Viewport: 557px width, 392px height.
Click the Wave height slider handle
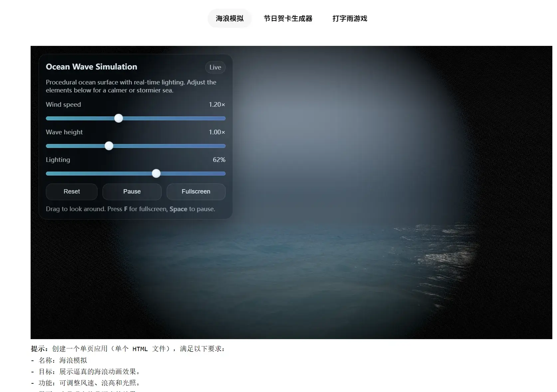[x=109, y=146]
